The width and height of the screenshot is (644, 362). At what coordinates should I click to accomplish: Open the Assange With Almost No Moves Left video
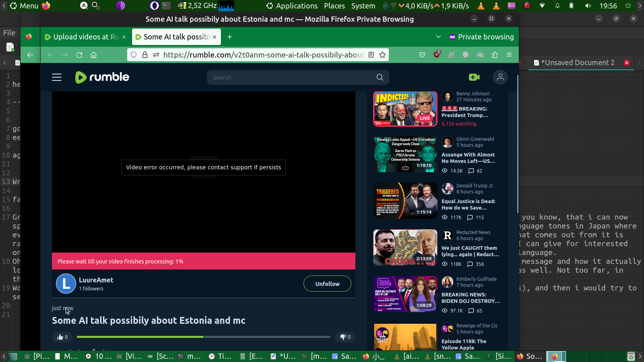(468, 158)
